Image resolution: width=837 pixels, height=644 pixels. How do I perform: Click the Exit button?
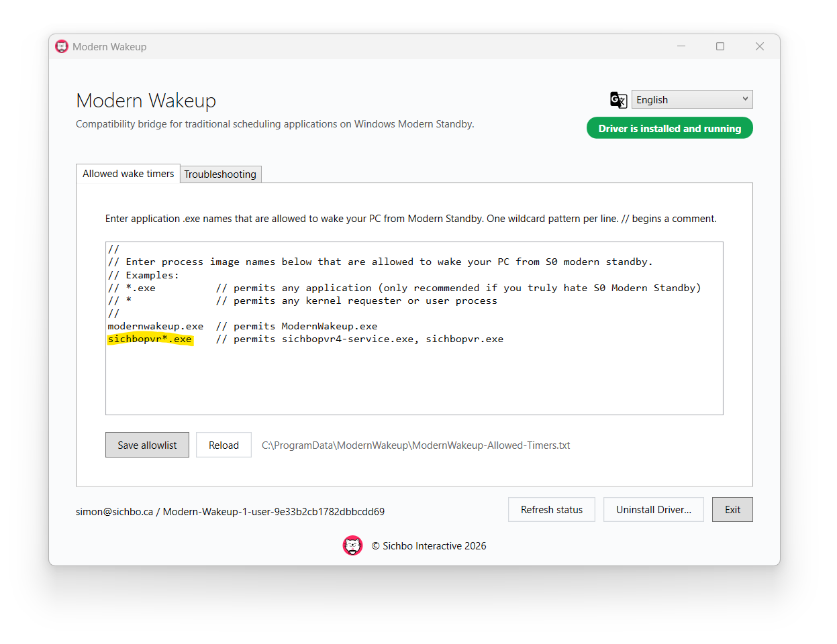coord(732,509)
